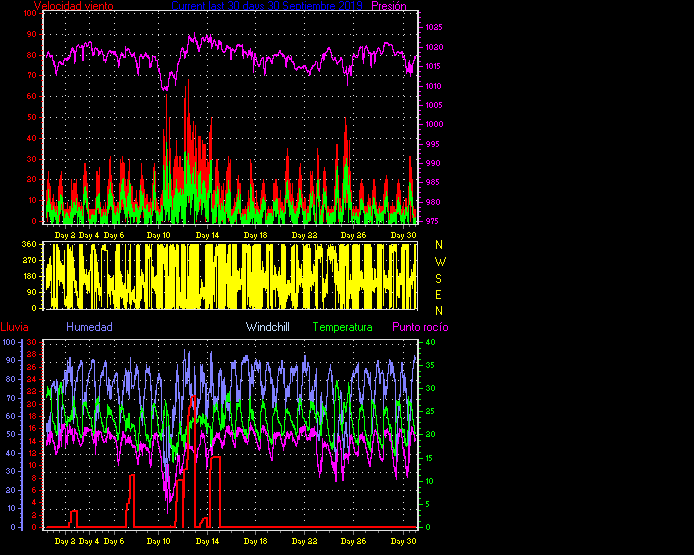Click the green 5 temperature axis value
Viewport: 694px width, 555px height.
point(428,504)
